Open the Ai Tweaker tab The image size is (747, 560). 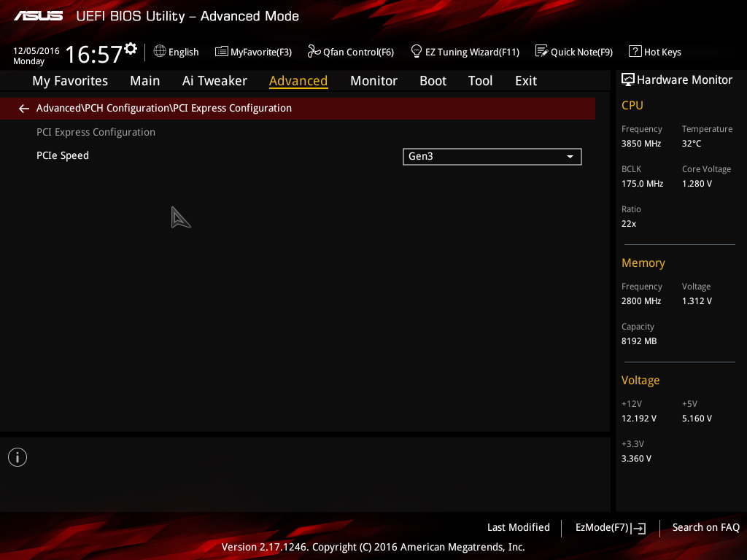coord(214,81)
